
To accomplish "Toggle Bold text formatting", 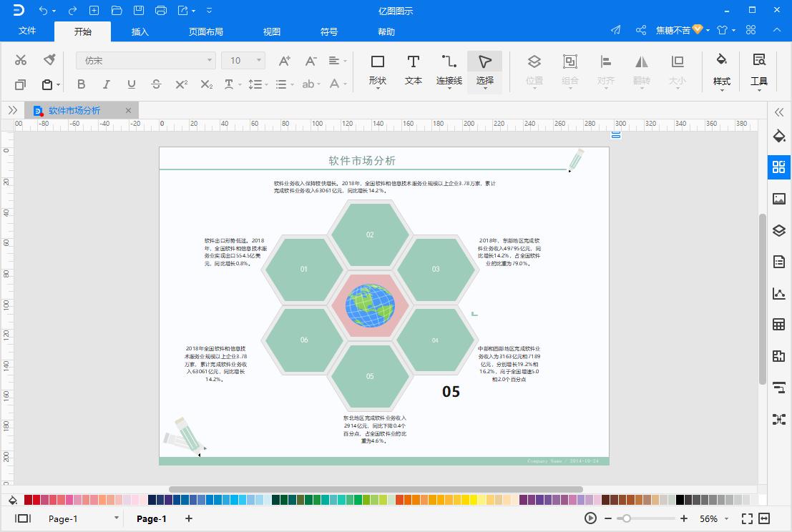I will click(x=81, y=84).
